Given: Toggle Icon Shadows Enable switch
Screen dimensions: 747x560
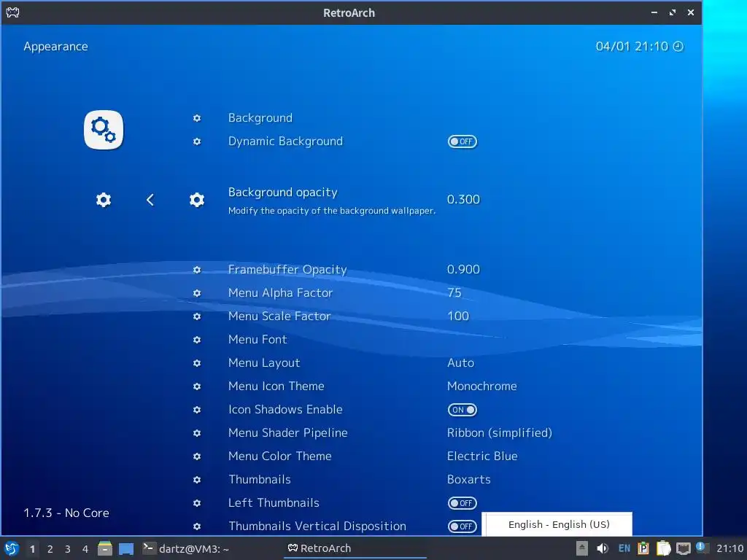Looking at the screenshot, I should coord(462,410).
